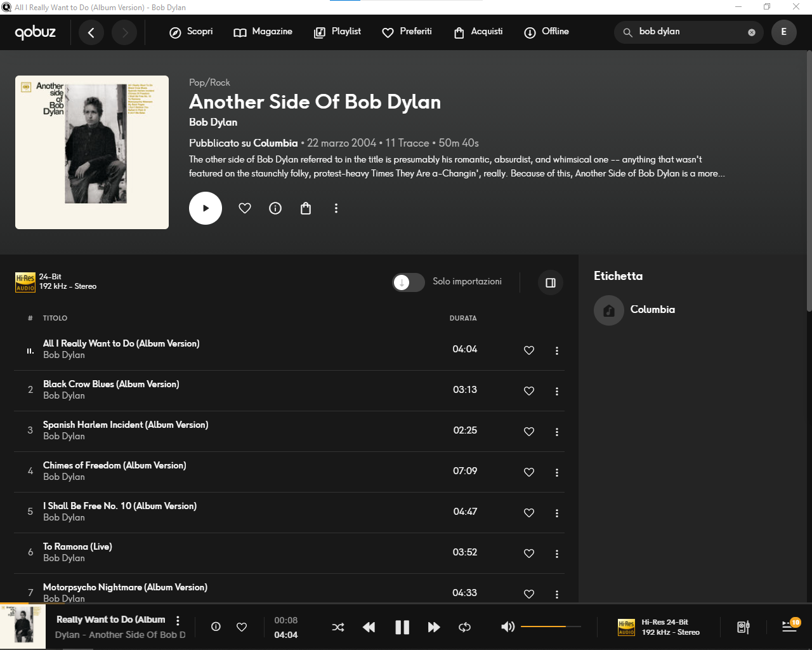812x650 pixels.
Task: Open more options for the album header
Action: [336, 208]
